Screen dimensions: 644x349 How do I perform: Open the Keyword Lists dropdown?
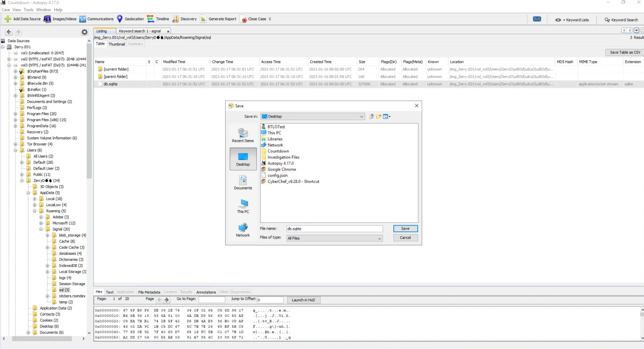(x=572, y=20)
